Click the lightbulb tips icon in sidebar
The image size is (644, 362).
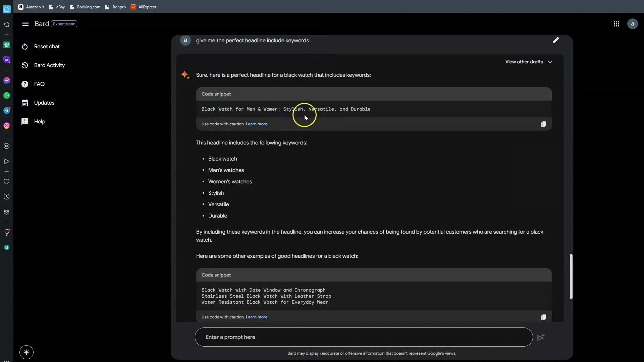[7, 232]
